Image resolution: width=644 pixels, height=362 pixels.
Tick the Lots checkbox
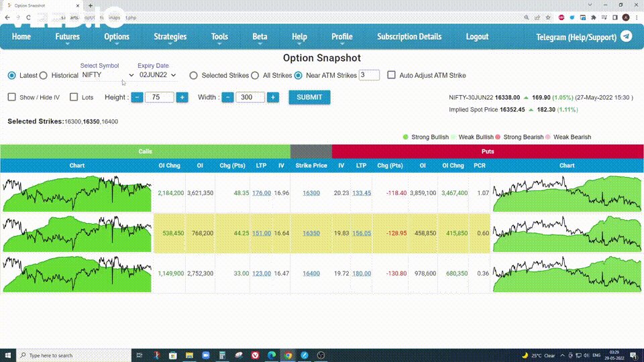click(74, 97)
